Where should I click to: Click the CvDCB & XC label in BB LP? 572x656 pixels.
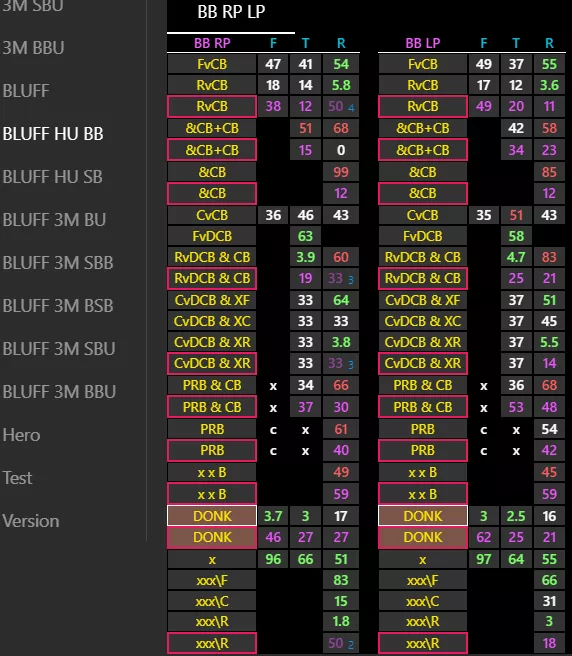click(423, 321)
